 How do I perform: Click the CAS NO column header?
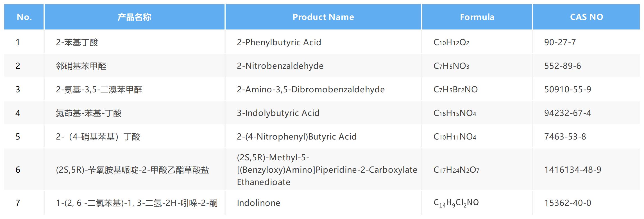click(x=586, y=17)
